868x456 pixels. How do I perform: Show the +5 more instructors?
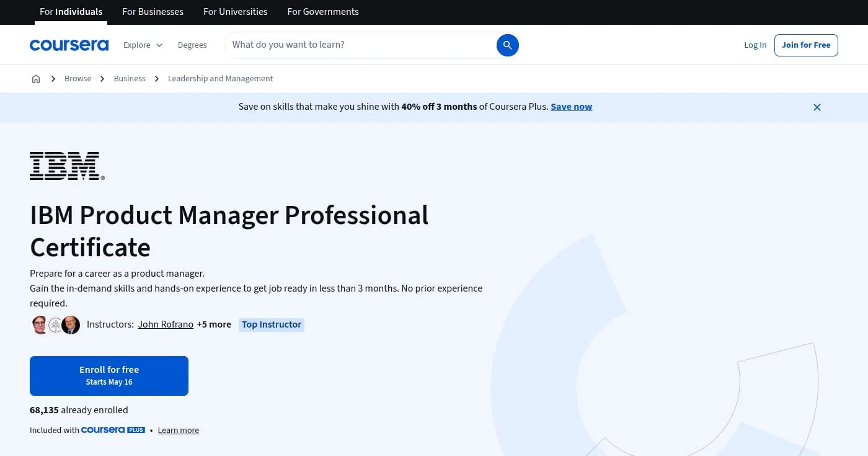(214, 324)
